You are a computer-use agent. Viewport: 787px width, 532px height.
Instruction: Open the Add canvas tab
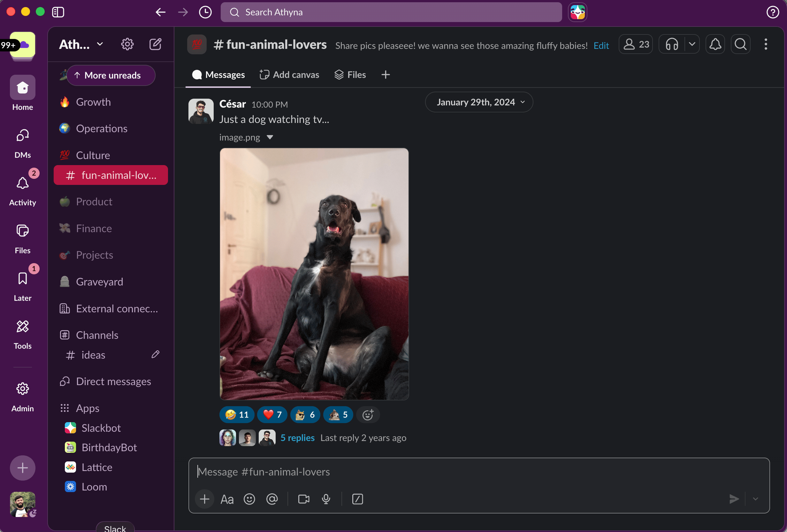coord(289,74)
